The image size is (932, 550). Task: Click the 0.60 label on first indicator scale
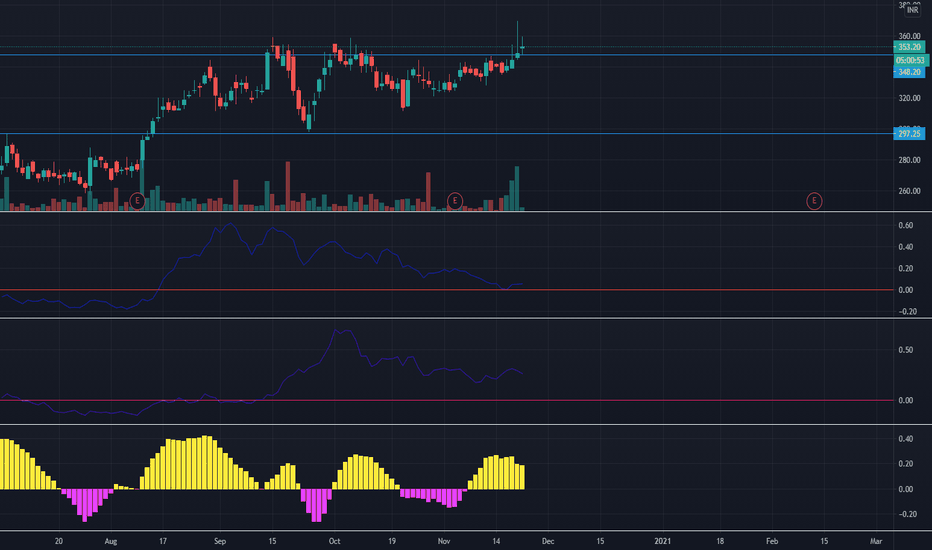pyautogui.click(x=906, y=225)
